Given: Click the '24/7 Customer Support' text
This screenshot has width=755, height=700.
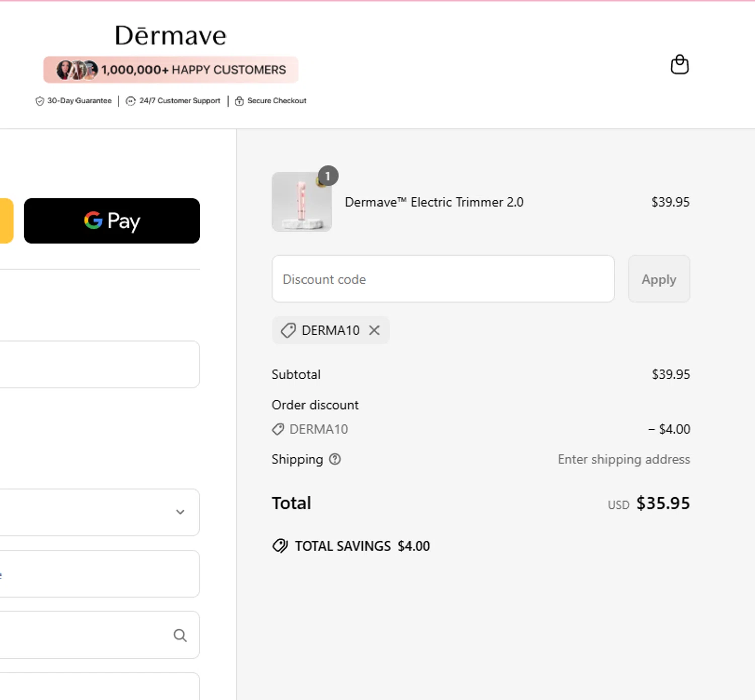Looking at the screenshot, I should (180, 101).
